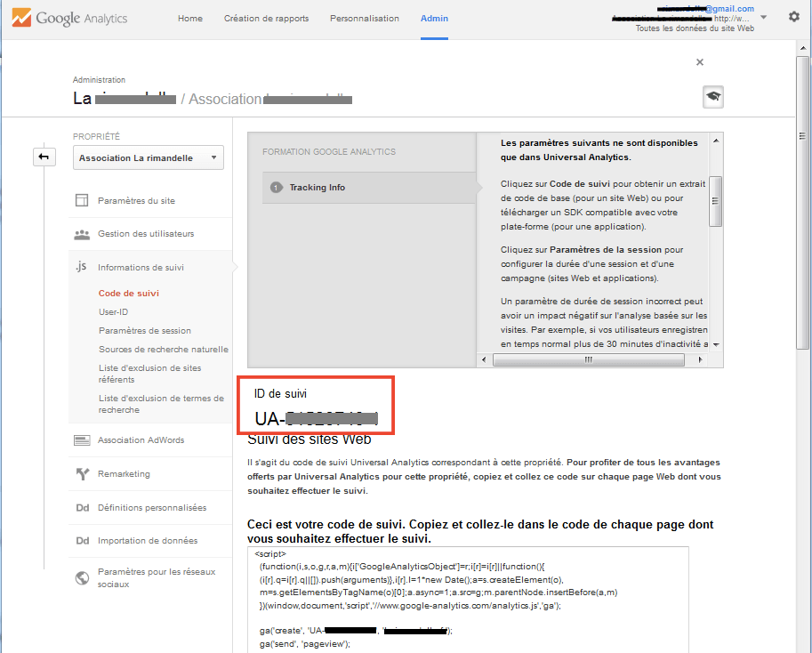Open the settings gear icon
The image size is (812, 653).
click(793, 17)
